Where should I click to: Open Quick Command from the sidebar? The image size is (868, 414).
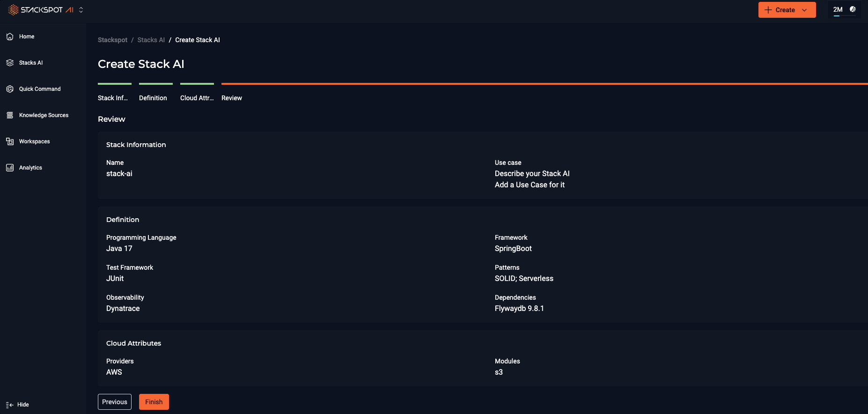(39, 89)
